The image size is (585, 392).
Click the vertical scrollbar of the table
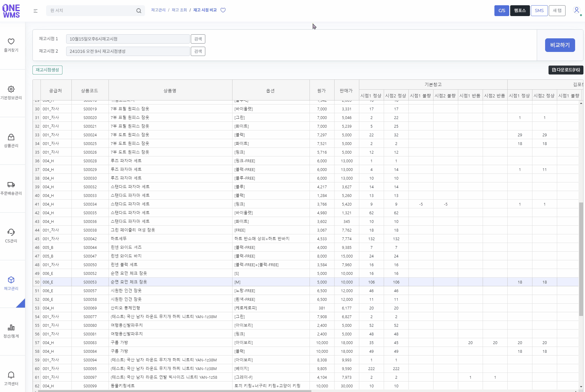point(581,259)
